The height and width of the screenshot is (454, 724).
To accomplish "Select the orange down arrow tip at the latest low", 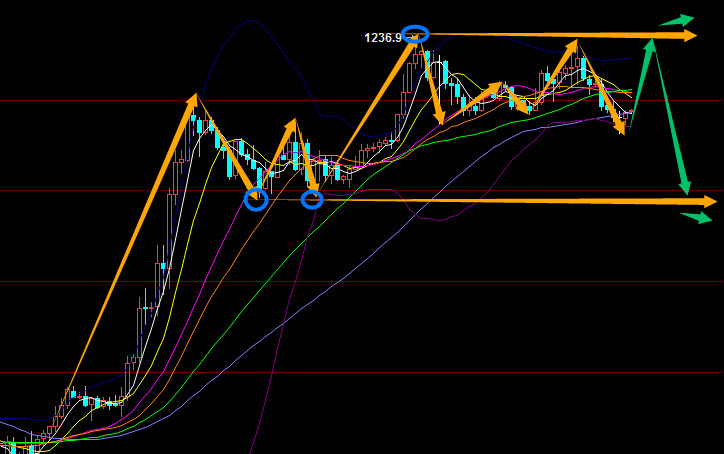I will 621,129.
